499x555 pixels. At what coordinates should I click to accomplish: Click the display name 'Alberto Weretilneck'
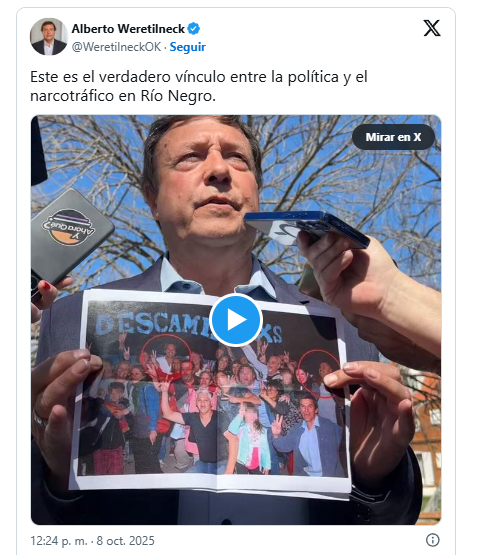point(128,29)
